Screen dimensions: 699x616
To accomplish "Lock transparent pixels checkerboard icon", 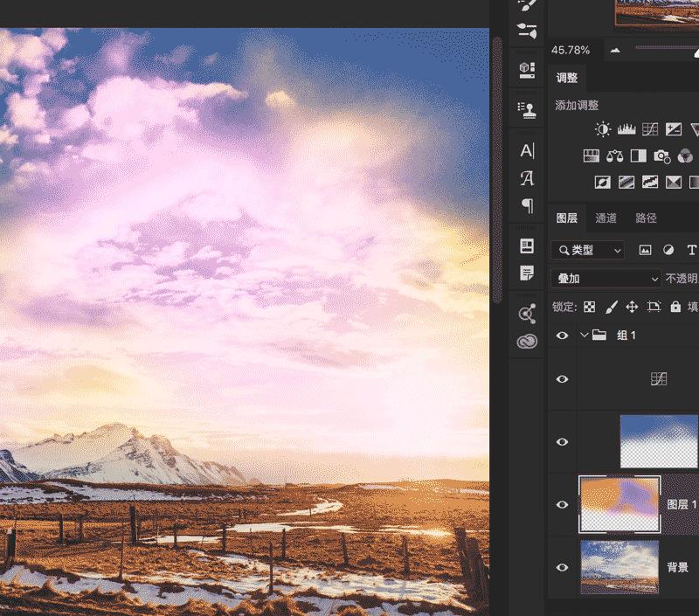I will point(590,307).
